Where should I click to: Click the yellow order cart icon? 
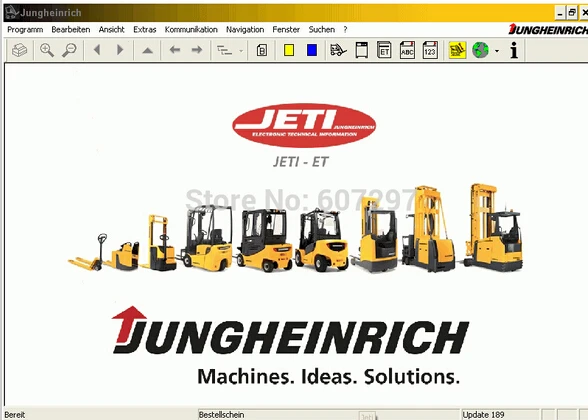point(458,50)
